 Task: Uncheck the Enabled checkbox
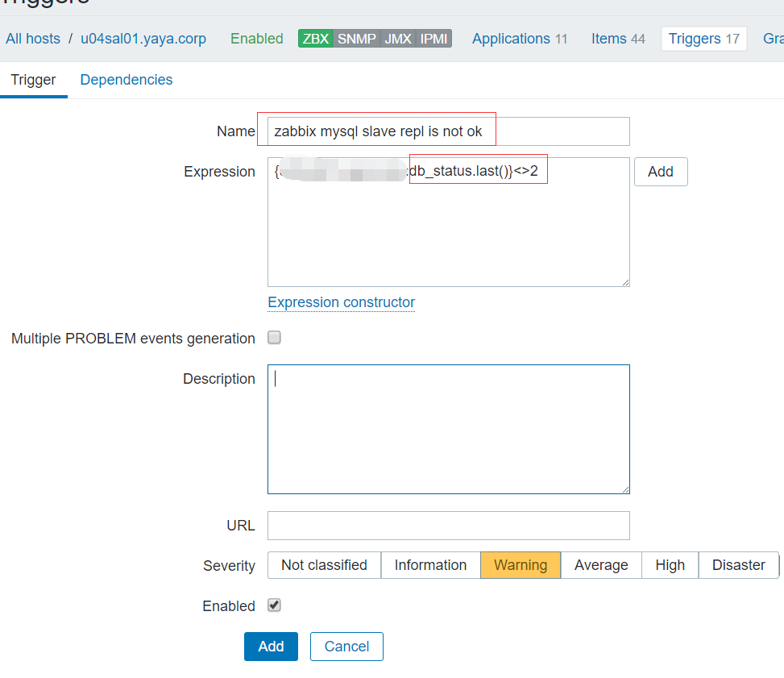[x=274, y=605]
